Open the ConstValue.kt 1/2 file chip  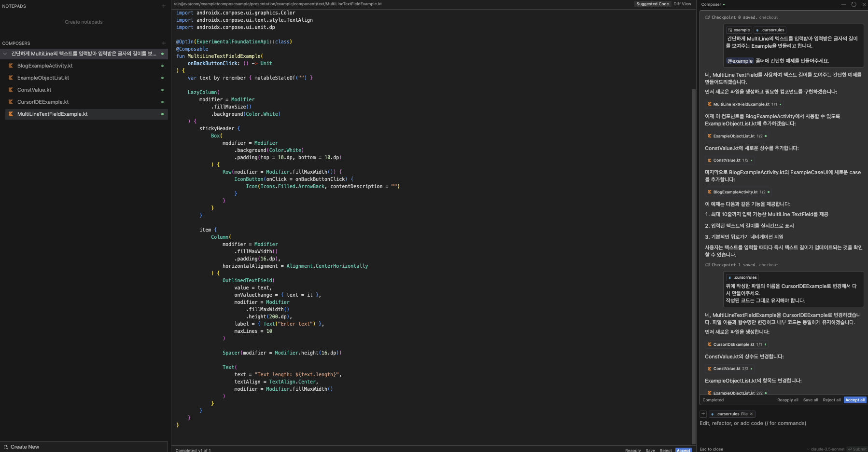pyautogui.click(x=729, y=160)
